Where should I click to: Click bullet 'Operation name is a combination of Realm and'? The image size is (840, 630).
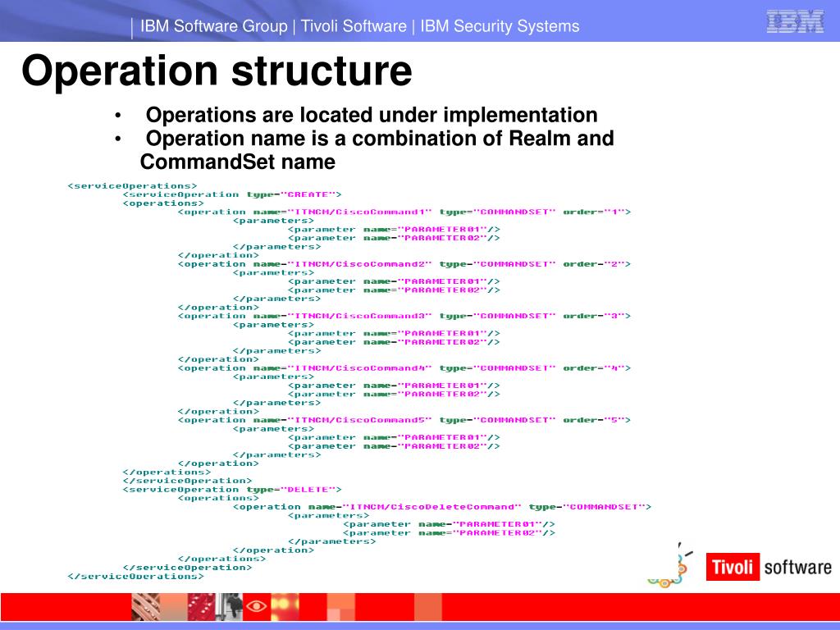[x=380, y=138]
